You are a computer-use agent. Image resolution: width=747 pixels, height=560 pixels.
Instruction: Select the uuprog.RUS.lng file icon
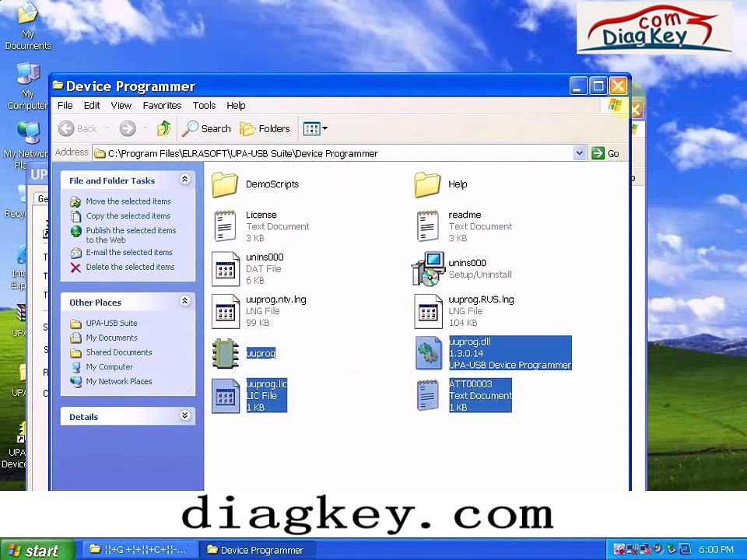click(428, 311)
